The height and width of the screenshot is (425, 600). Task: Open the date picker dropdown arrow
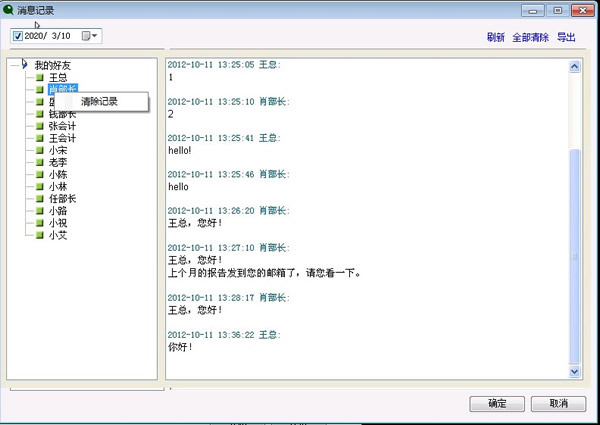point(96,36)
